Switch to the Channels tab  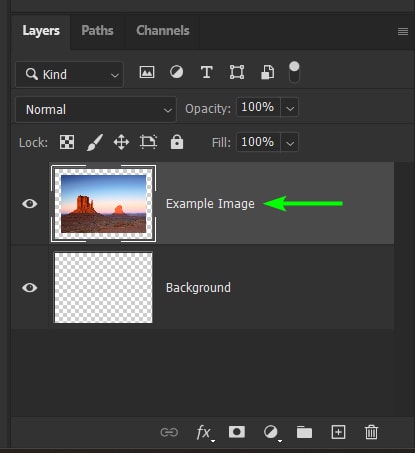163,31
